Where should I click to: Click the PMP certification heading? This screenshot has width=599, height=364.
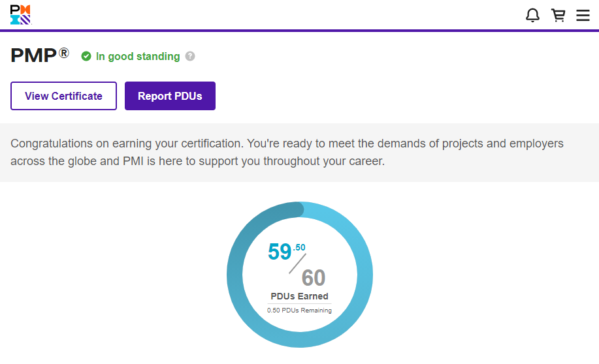tap(33, 56)
